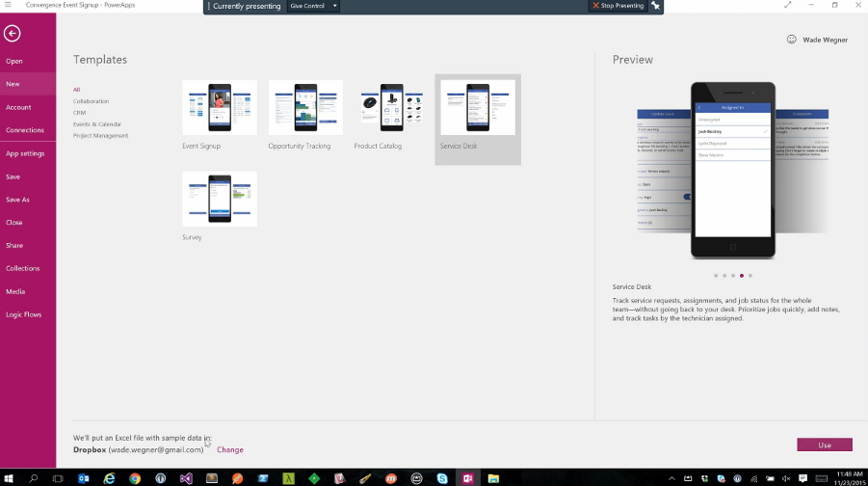
Task: Open the green diamond app on taskbar
Action: point(314,478)
